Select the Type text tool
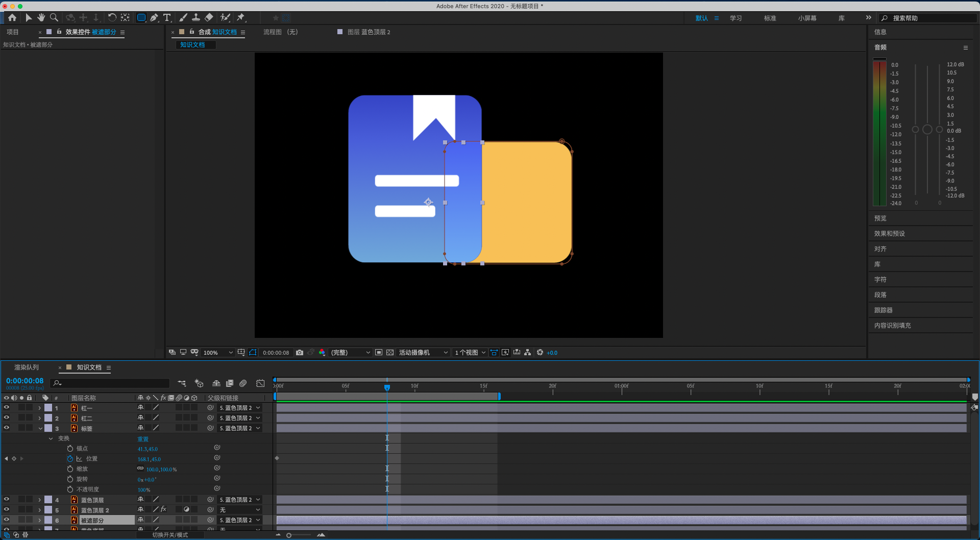The image size is (980, 540). 167,18
